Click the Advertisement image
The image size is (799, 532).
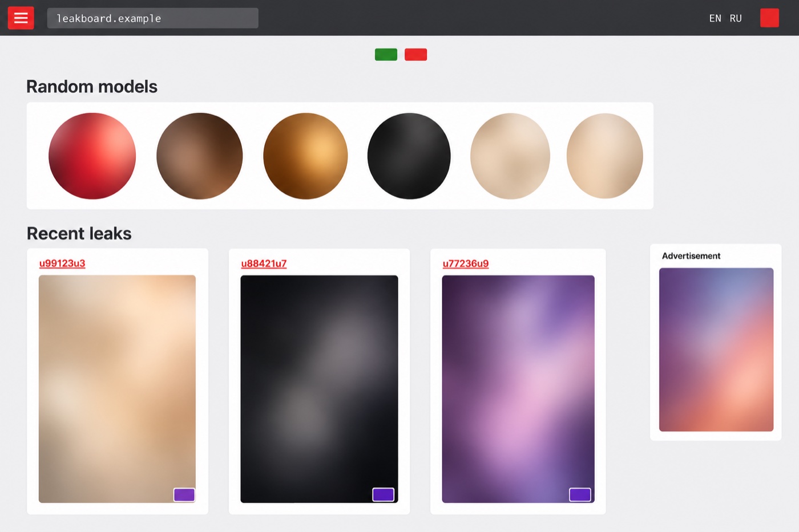[x=716, y=350]
